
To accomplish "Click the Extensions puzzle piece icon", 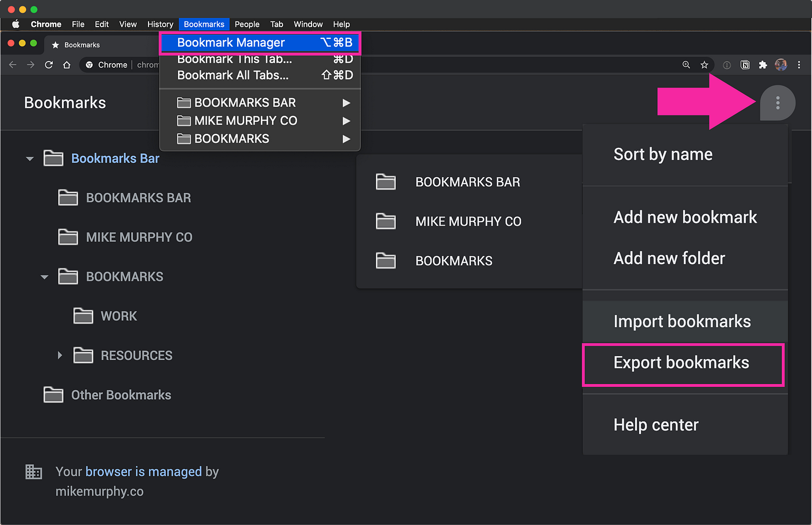I will pos(763,64).
